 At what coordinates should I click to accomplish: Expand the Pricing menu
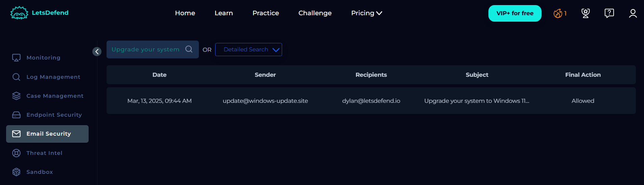(x=367, y=13)
